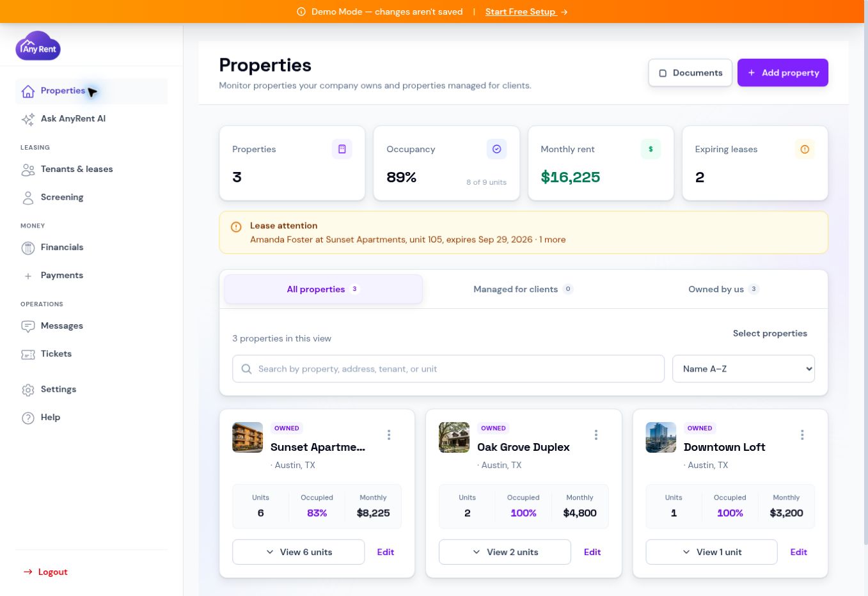Open Downtown Loft three-dot menu
The height and width of the screenshot is (596, 868).
tap(802, 435)
